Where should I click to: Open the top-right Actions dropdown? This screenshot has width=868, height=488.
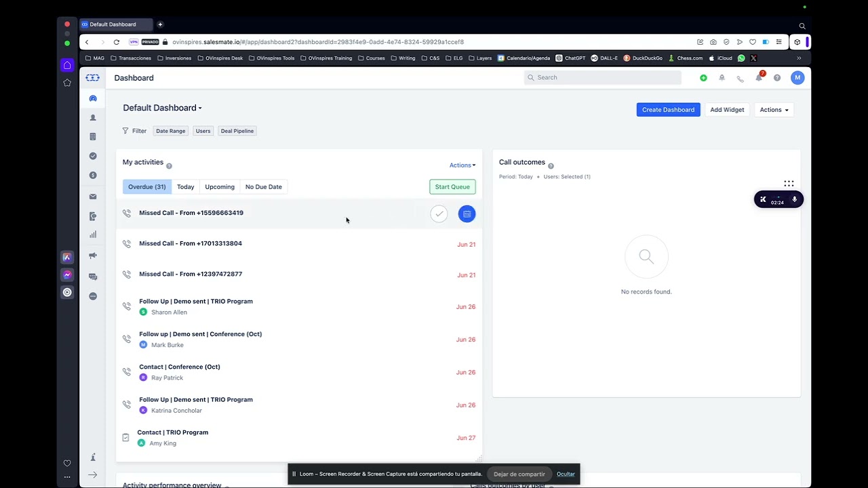pos(774,110)
